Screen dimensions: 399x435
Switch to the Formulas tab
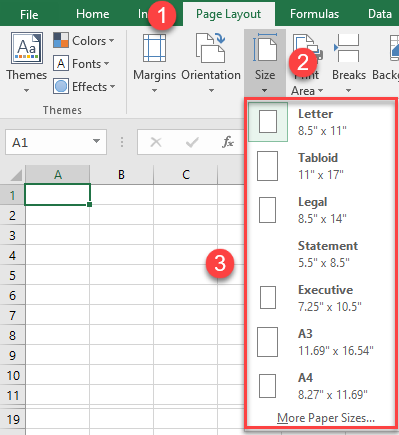314,14
